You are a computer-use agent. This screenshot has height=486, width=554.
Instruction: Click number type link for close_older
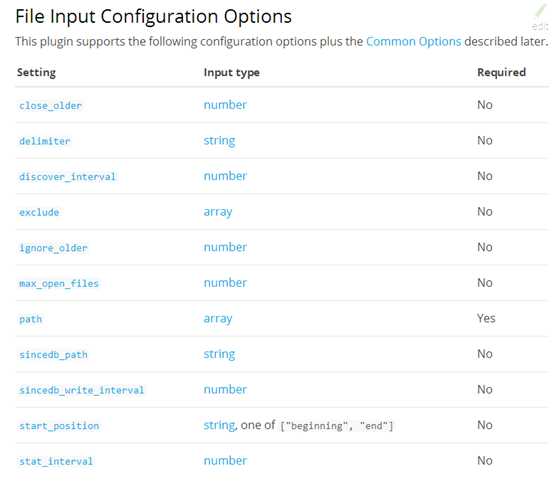pos(225,105)
